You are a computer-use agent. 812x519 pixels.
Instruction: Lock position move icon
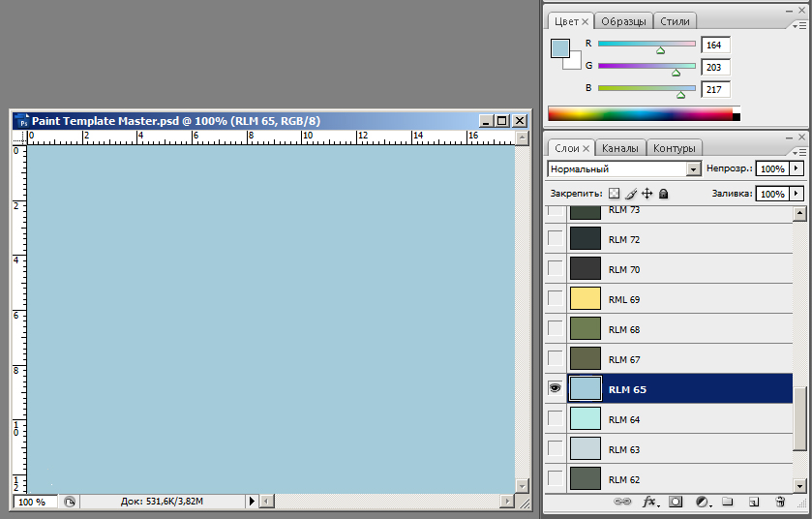coord(647,194)
